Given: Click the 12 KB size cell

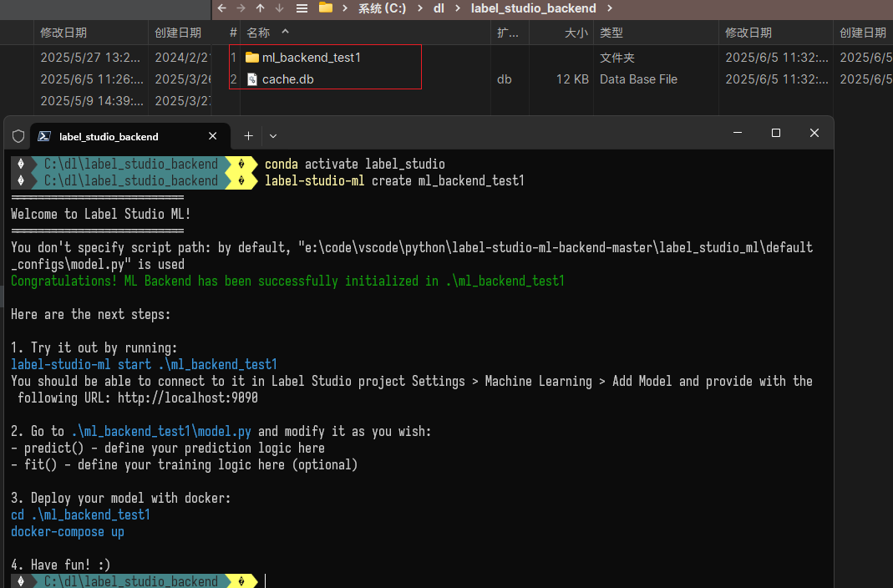Looking at the screenshot, I should pyautogui.click(x=572, y=79).
